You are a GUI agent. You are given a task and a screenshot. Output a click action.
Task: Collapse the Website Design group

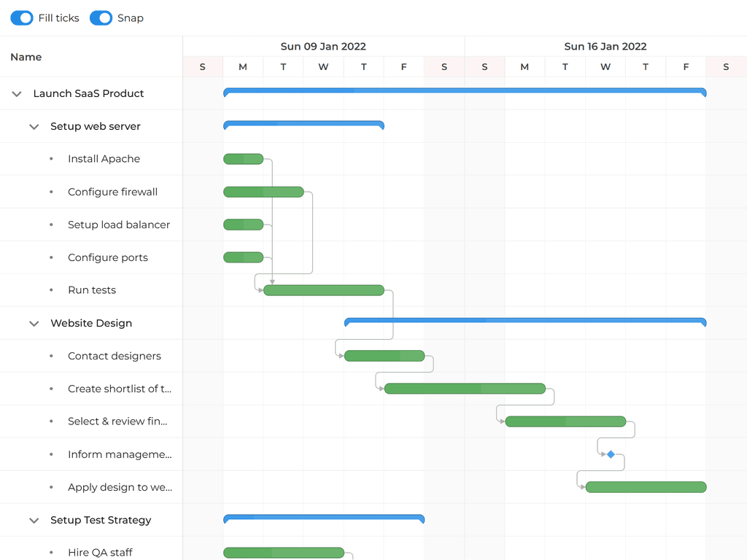pyautogui.click(x=34, y=323)
